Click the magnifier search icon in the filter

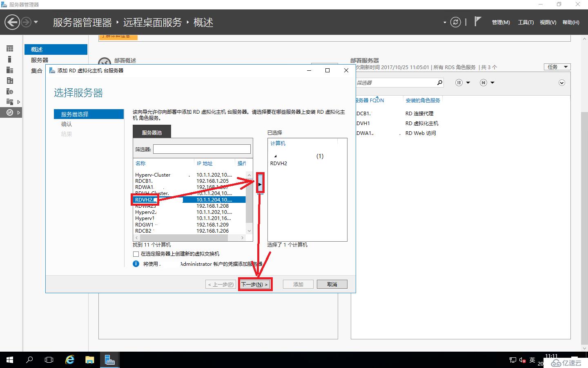(439, 83)
